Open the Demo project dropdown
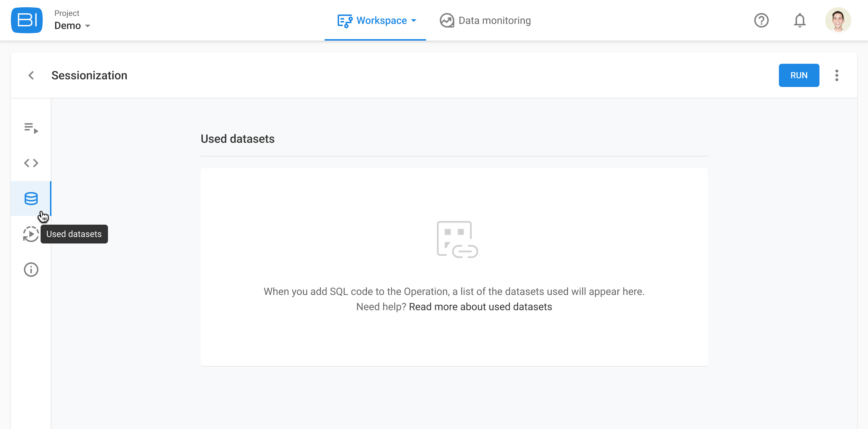Screen dimensions: 868x429 pos(72,26)
